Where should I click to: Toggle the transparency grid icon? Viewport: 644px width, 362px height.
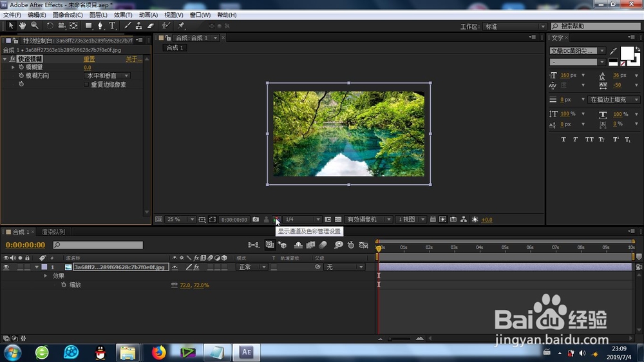[338, 220]
